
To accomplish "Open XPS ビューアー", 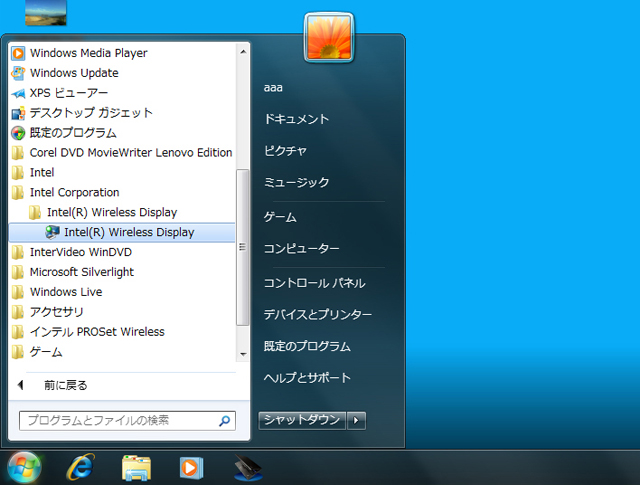I will tap(122, 93).
